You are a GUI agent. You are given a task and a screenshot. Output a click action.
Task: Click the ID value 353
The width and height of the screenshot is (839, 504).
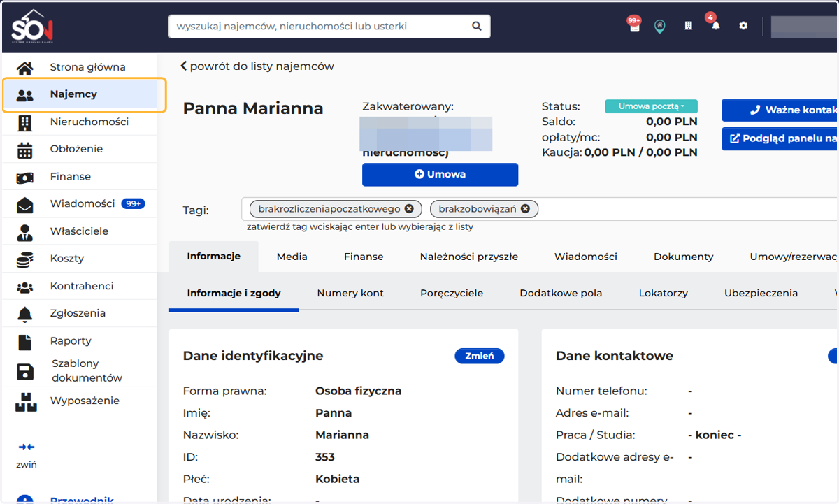click(325, 457)
